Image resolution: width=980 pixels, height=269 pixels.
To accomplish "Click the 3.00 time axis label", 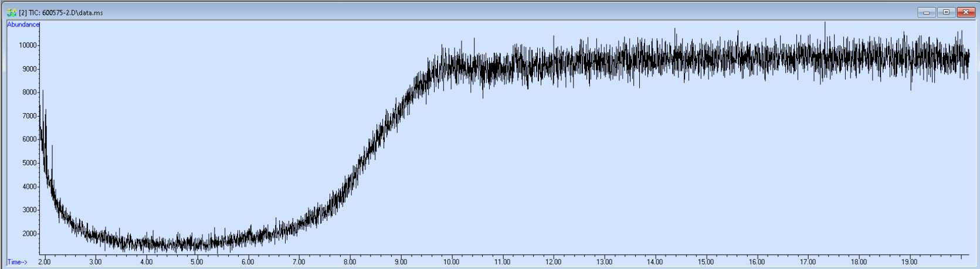I will [x=95, y=262].
